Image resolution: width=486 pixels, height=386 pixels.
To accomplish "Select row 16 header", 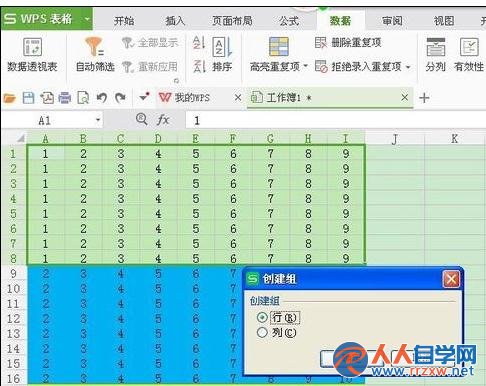I will tap(13, 379).
